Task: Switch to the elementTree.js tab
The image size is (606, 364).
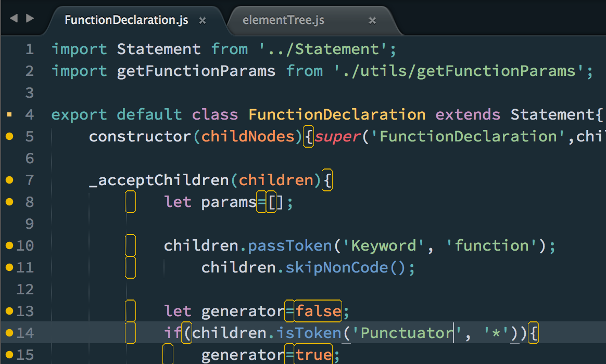Action: coord(283,20)
